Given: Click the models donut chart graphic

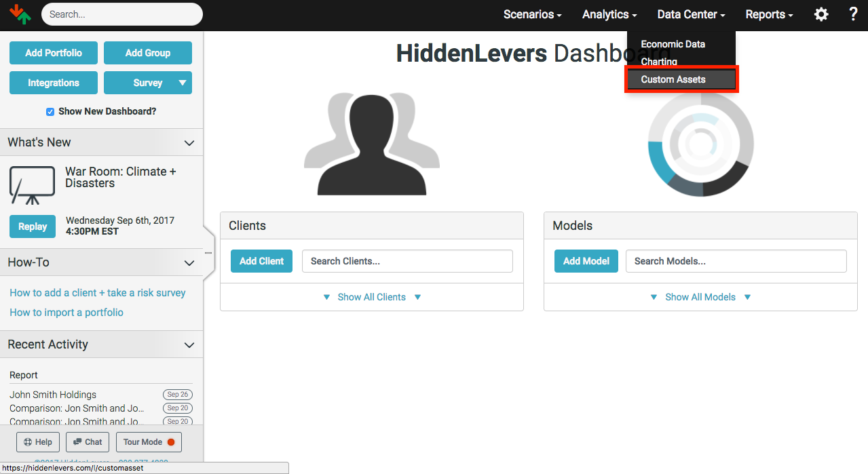Looking at the screenshot, I should pyautogui.click(x=700, y=144).
